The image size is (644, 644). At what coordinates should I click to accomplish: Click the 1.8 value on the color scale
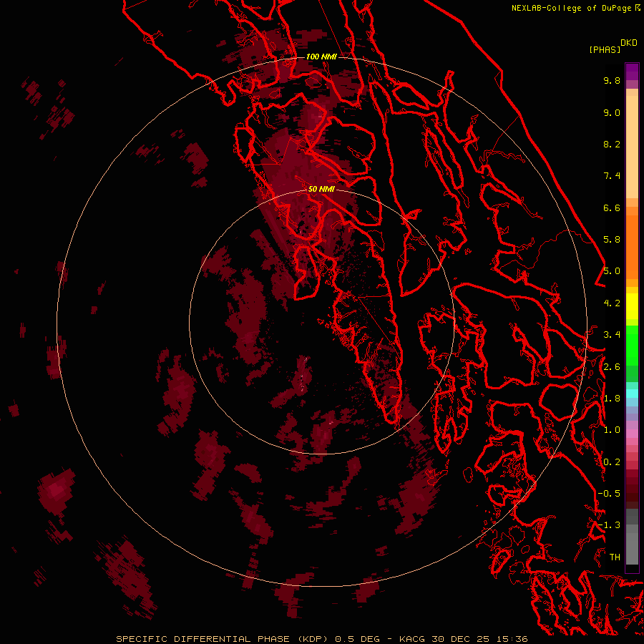click(612, 399)
